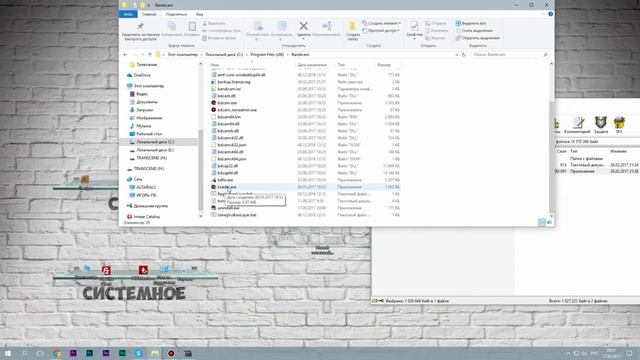The width and height of the screenshot is (640, 360).
Task: Go up one folder with the Up arrow
Action: click(x=150, y=54)
